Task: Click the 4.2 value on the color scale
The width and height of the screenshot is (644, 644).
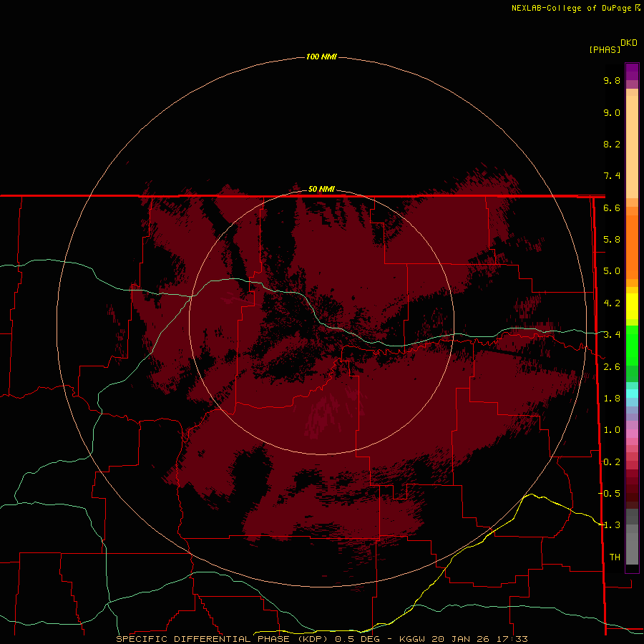Action: [x=612, y=303]
